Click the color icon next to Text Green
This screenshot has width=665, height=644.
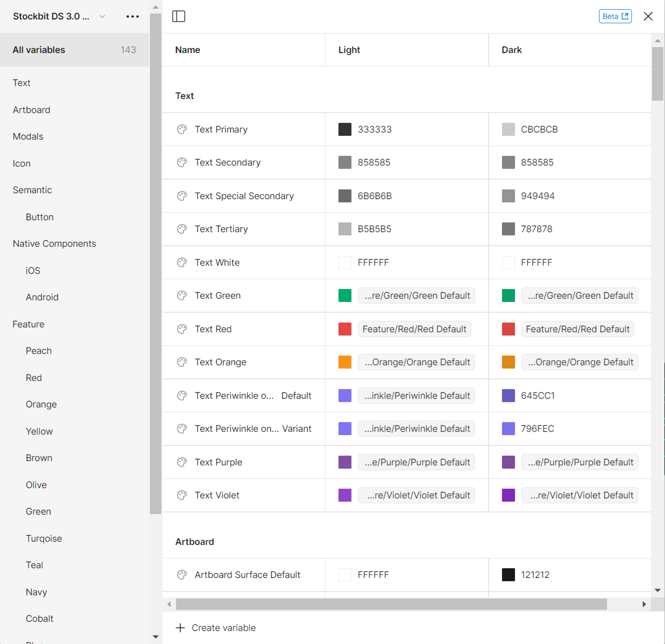tap(182, 296)
